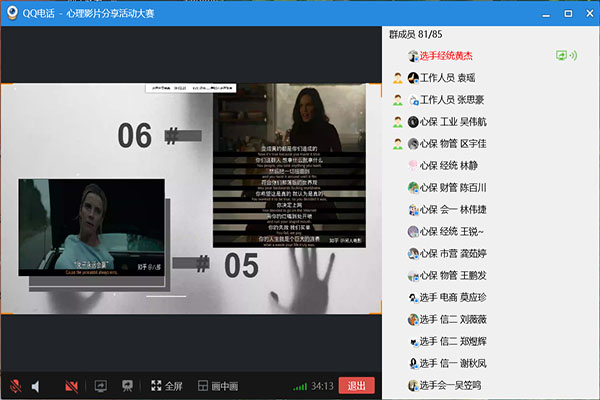This screenshot has width=600, height=400.
Task: Click the movie still next to 05
Action: coord(92,227)
